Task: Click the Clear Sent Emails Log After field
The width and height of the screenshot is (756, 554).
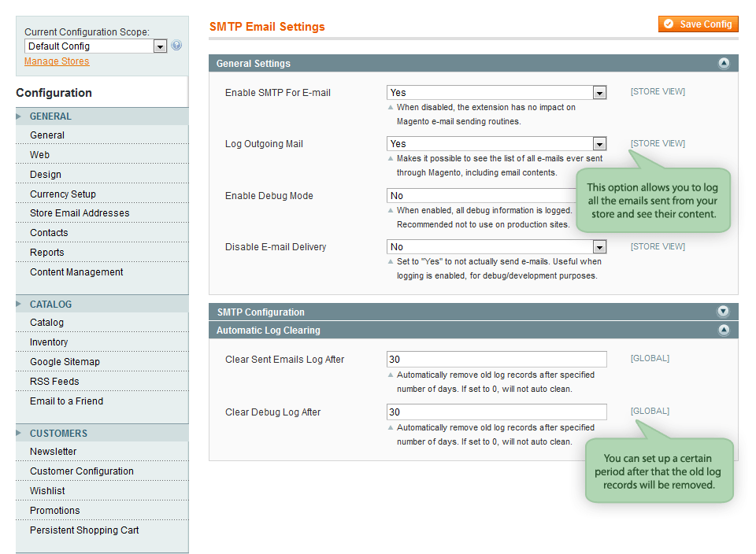Action: 497,360
